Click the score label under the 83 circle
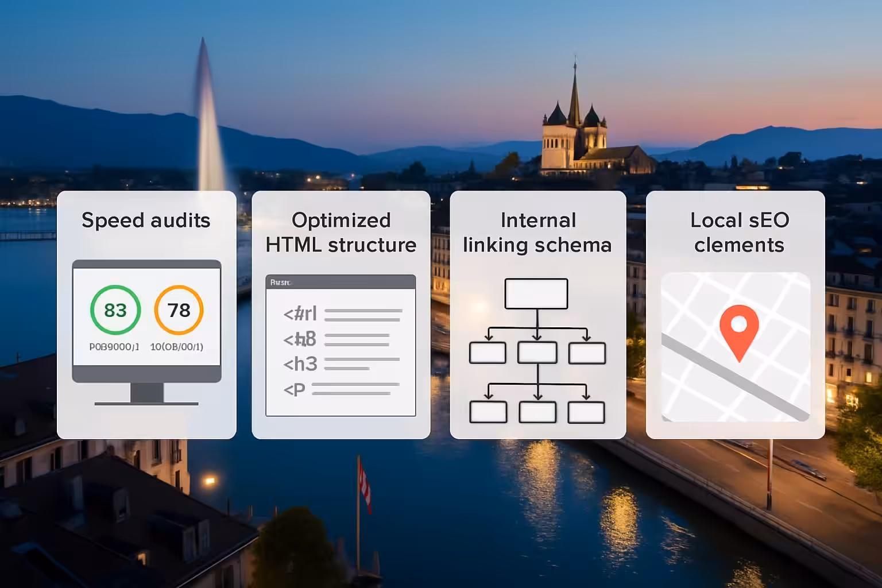882x588 pixels. pyautogui.click(x=114, y=347)
